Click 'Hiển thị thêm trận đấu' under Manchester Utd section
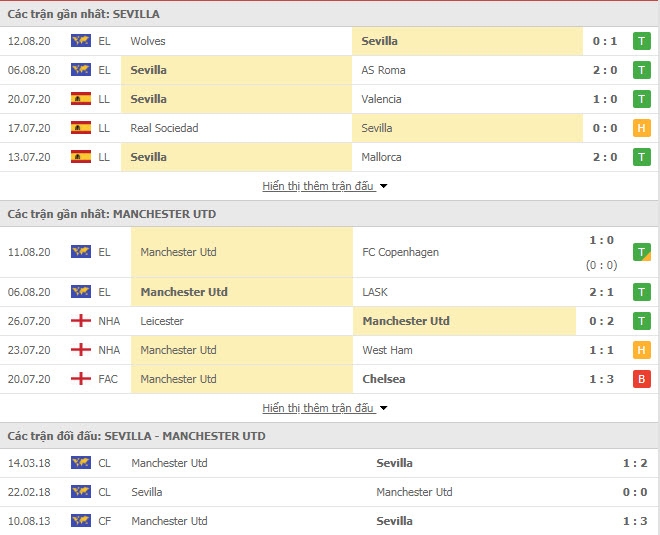The height and width of the screenshot is (535, 660). 318,408
